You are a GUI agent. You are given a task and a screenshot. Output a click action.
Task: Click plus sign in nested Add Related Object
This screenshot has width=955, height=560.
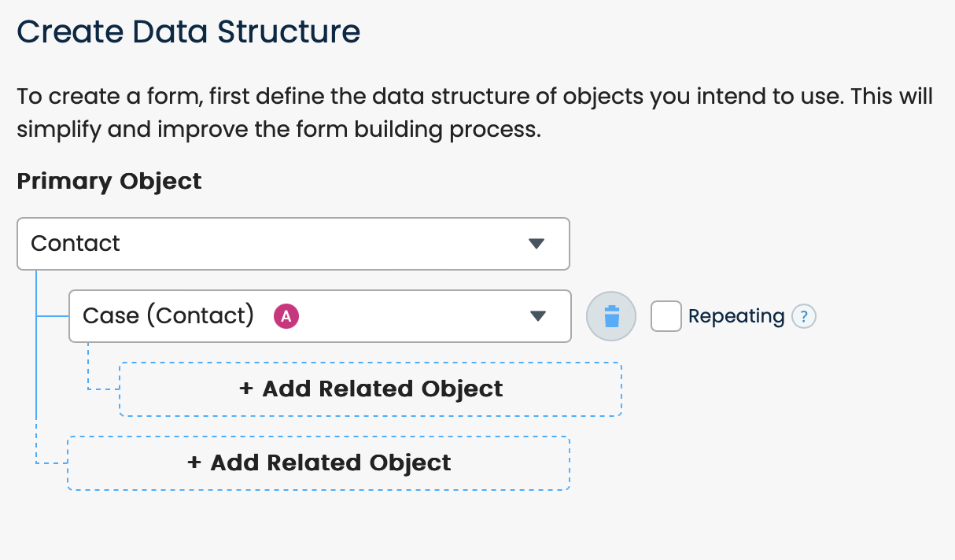pos(246,389)
